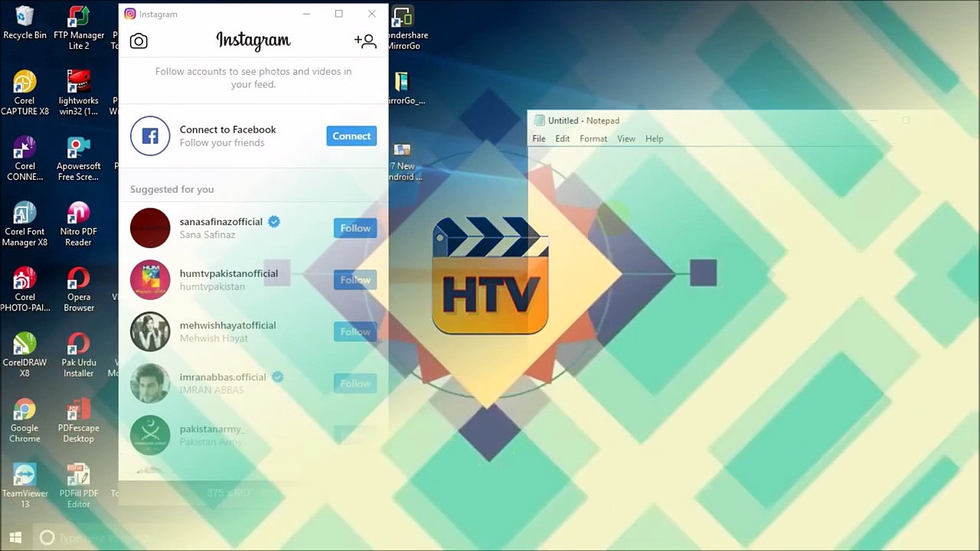Select PDFill PDF Editor icon
This screenshot has height=551, width=980.
tap(79, 487)
